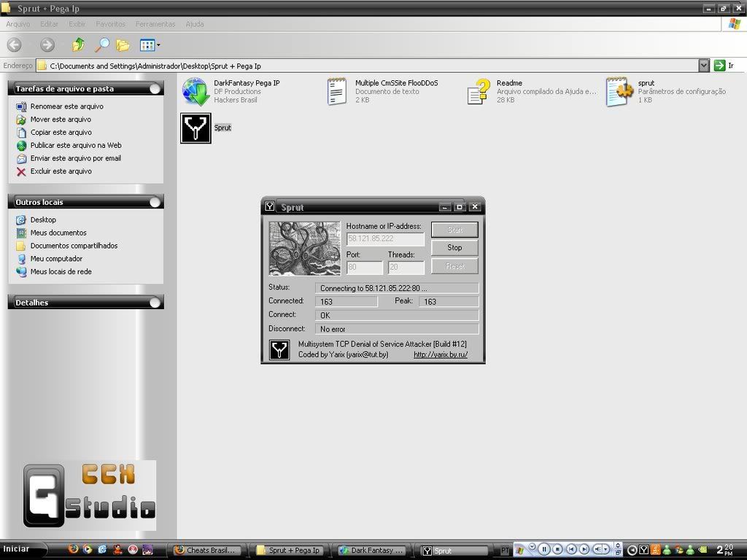Open the Editar menu
747x560 pixels.
49,24
